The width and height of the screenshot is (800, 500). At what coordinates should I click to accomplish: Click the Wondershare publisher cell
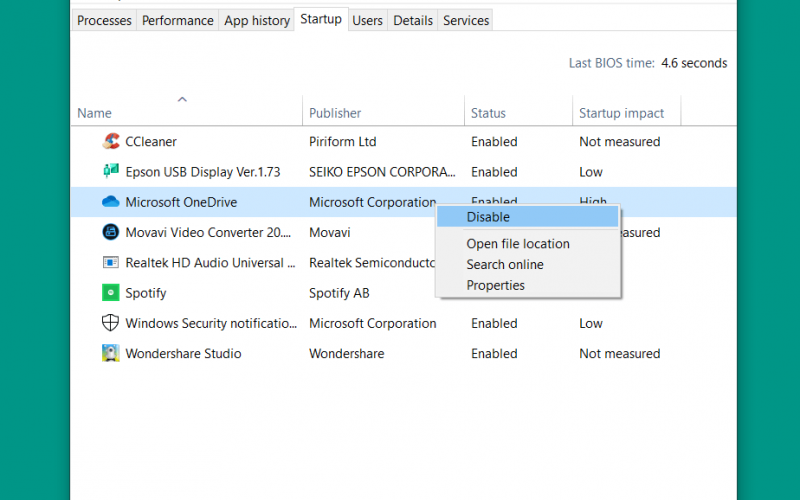(346, 353)
